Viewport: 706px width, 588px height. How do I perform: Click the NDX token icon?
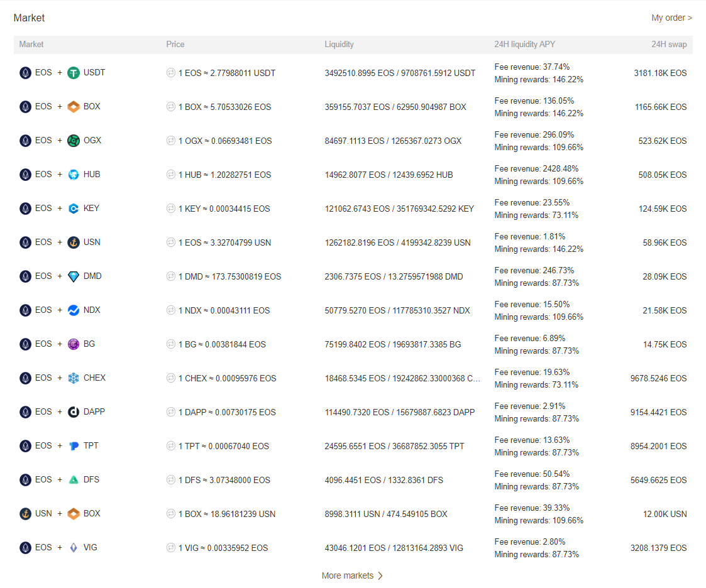(74, 310)
